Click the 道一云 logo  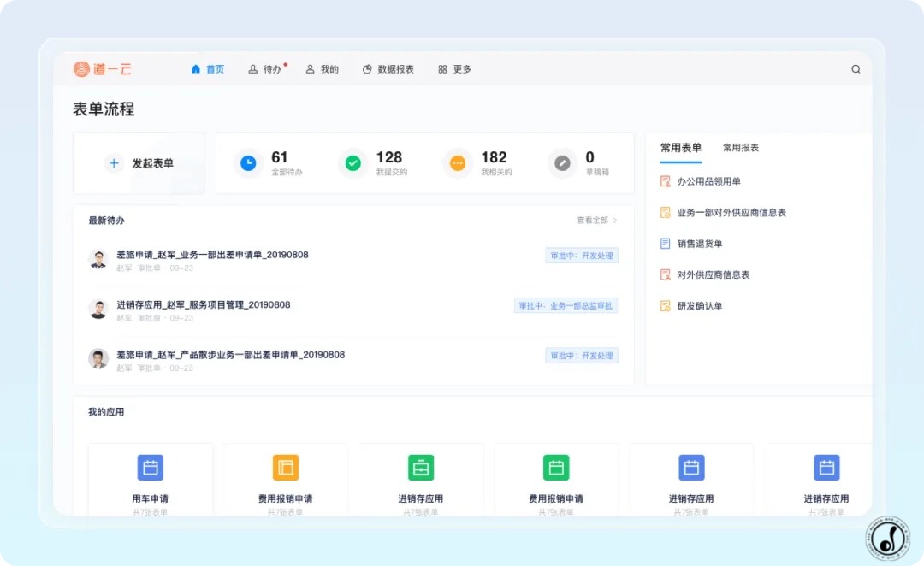102,69
